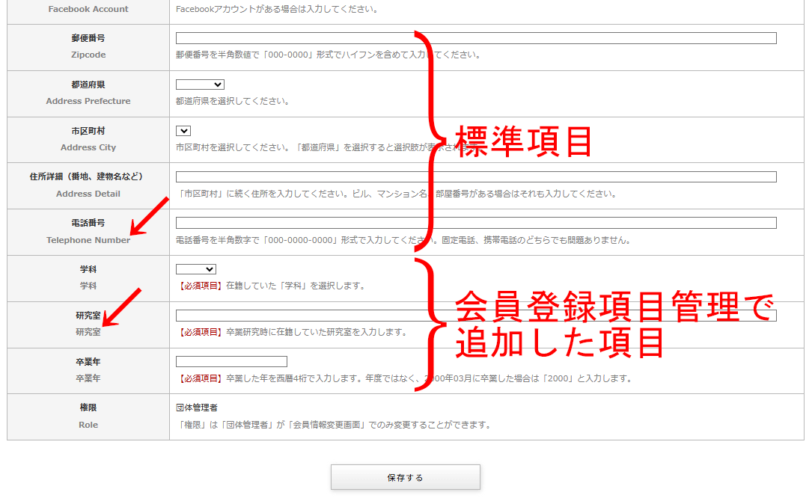Click the red 標準項目 annotation text
The width and height of the screenshot is (812, 504).
(x=524, y=141)
